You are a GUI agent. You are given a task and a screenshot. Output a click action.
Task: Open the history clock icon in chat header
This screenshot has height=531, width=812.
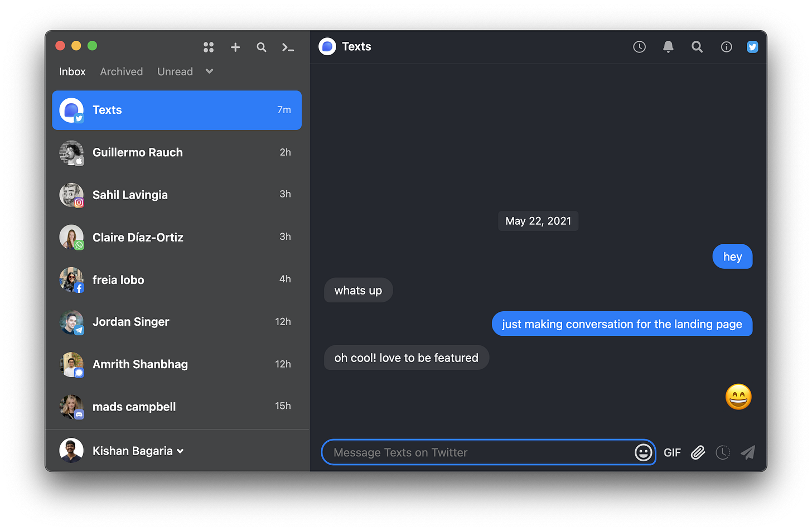point(639,47)
